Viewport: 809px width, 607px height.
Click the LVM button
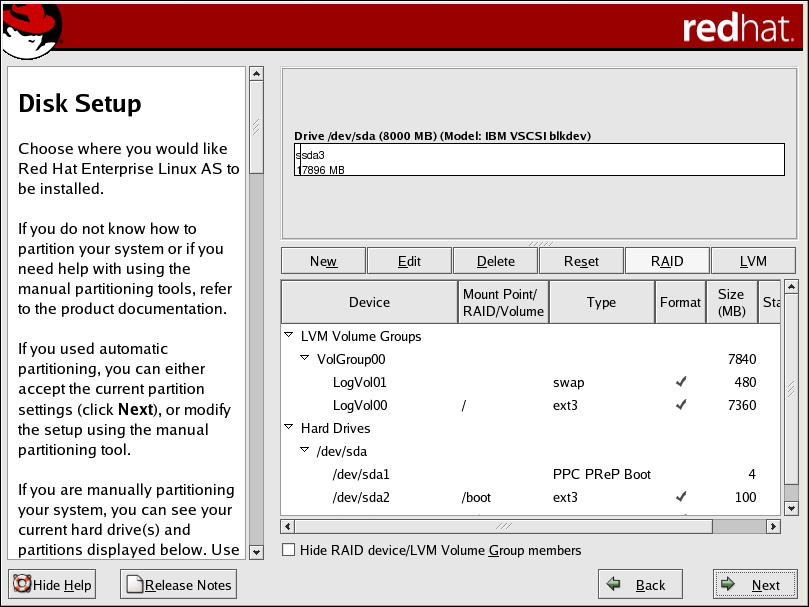[x=753, y=261]
